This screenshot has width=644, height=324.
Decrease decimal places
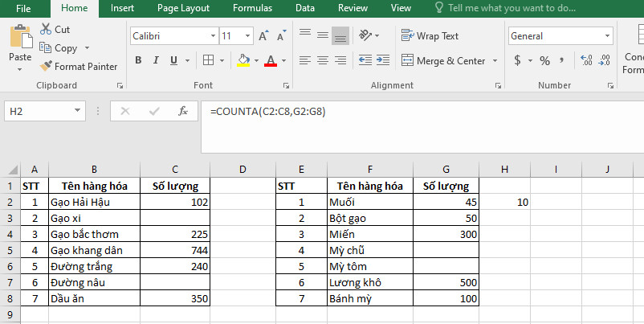coord(604,60)
